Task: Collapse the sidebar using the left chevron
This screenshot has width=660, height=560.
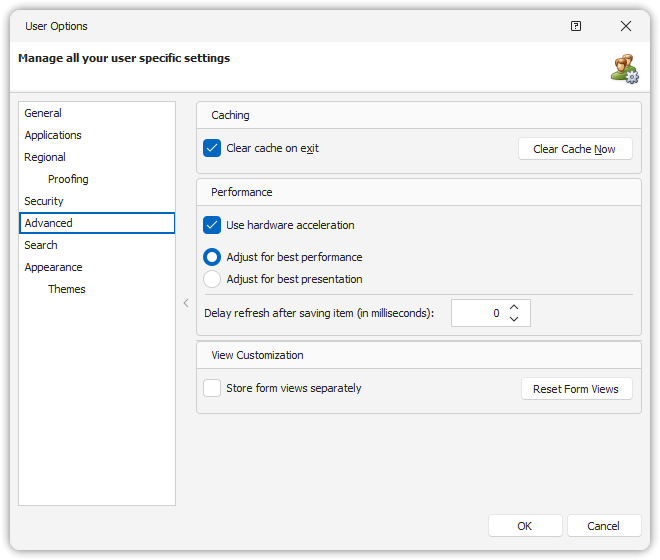Action: [186, 303]
